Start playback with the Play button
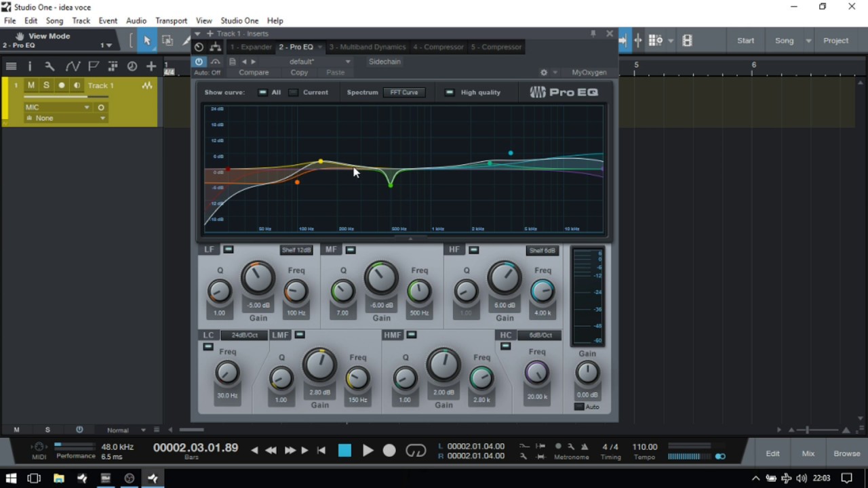Viewport: 868px width, 488px height. click(368, 450)
